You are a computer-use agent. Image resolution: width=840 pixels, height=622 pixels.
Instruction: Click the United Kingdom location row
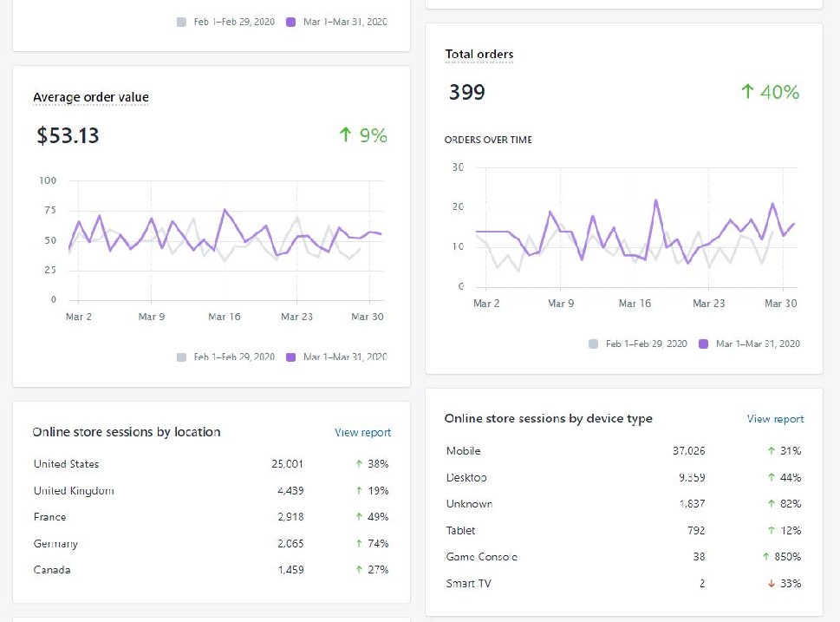[x=211, y=490]
